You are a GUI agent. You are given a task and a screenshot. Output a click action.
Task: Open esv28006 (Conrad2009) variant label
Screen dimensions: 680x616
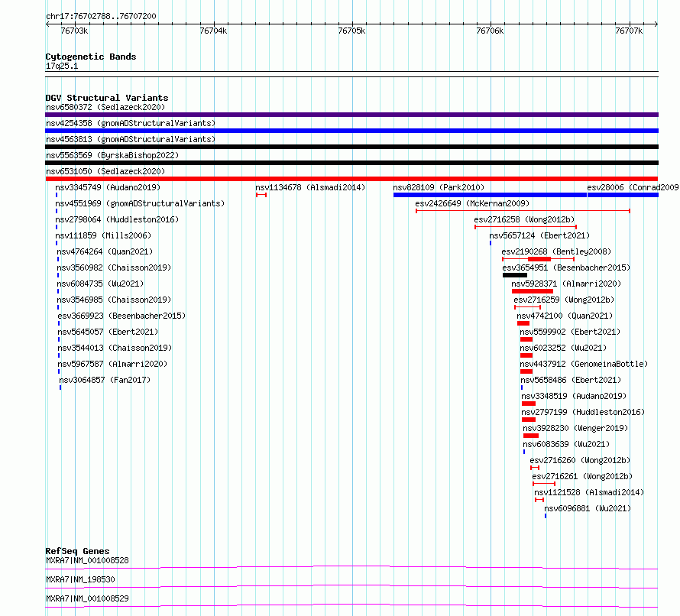coord(633,187)
